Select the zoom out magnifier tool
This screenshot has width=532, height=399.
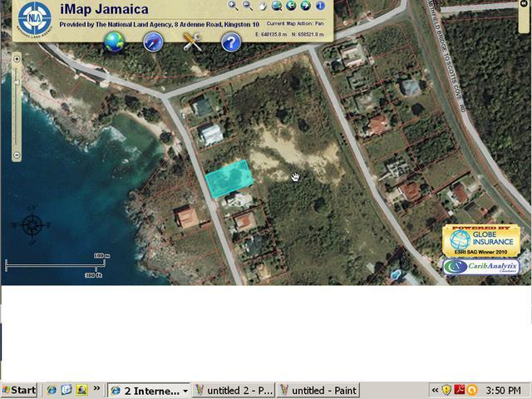(248, 6)
